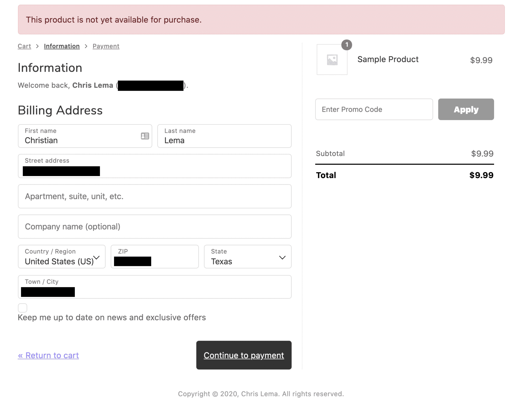
Task: Click the Apply promo code button
Action: [x=466, y=109]
